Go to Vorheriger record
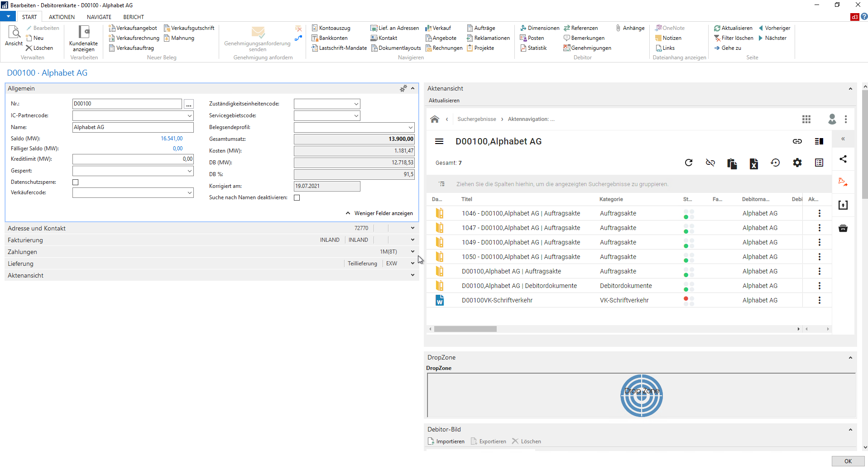Viewport: 868px width, 470px height. pos(774,28)
